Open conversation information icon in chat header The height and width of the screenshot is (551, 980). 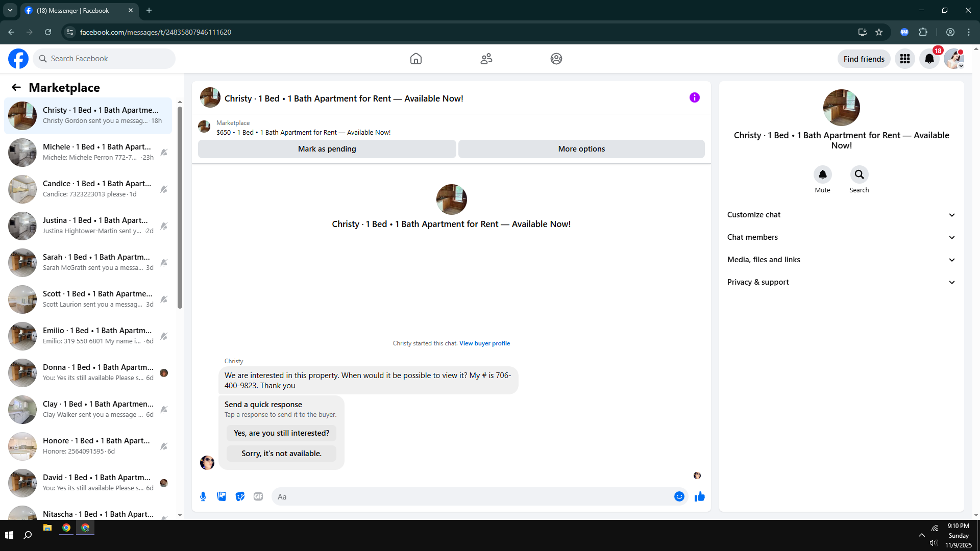coord(695,97)
